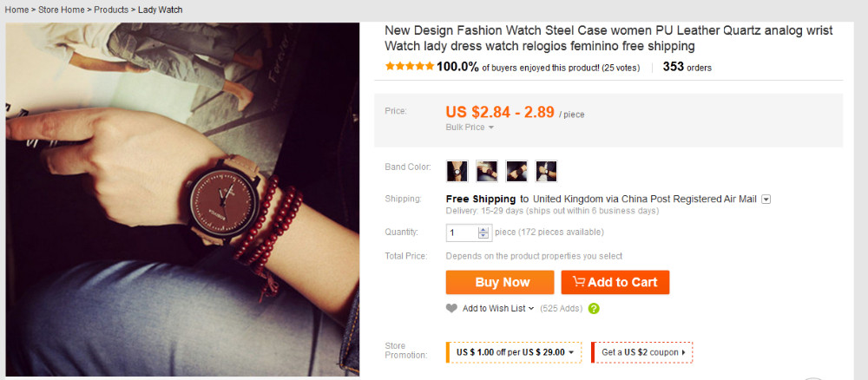This screenshot has height=380, width=868.
Task: Pick the fourth Band Color swatch
Action: pos(546,171)
